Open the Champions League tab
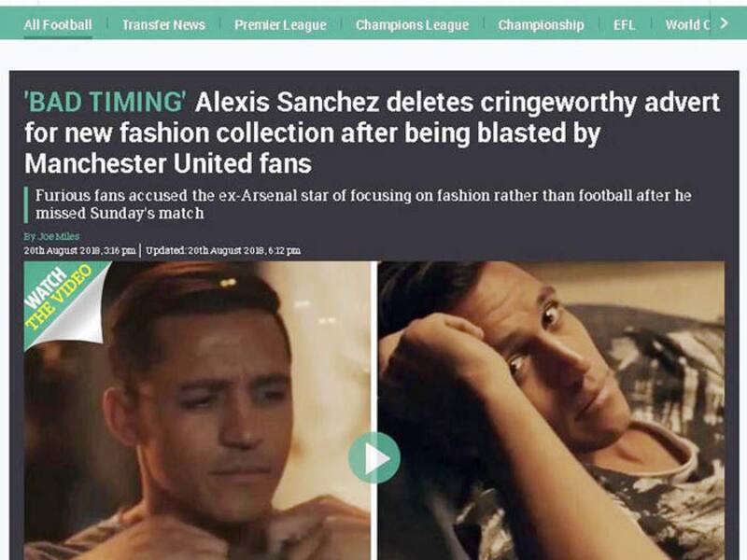 click(412, 25)
